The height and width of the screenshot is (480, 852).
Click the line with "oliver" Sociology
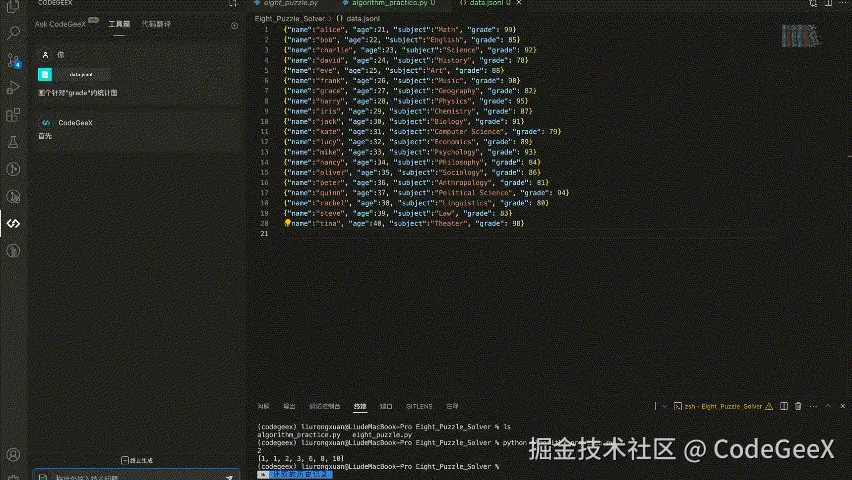[412, 172]
